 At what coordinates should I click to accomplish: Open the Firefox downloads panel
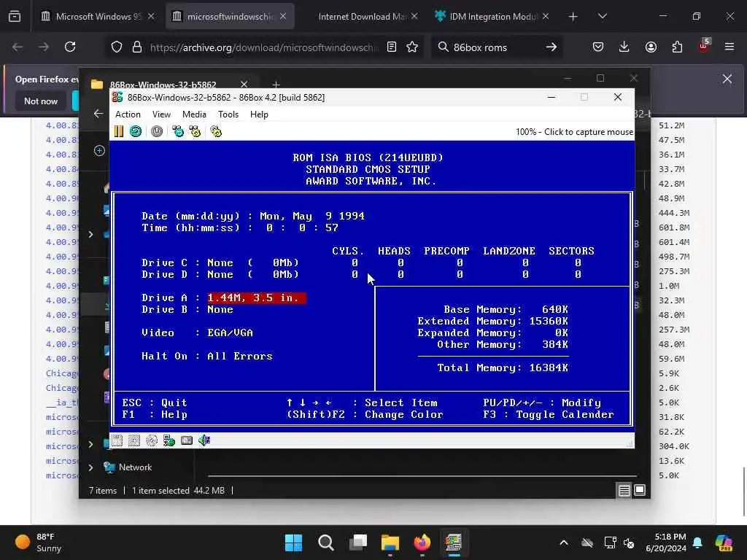(x=624, y=47)
